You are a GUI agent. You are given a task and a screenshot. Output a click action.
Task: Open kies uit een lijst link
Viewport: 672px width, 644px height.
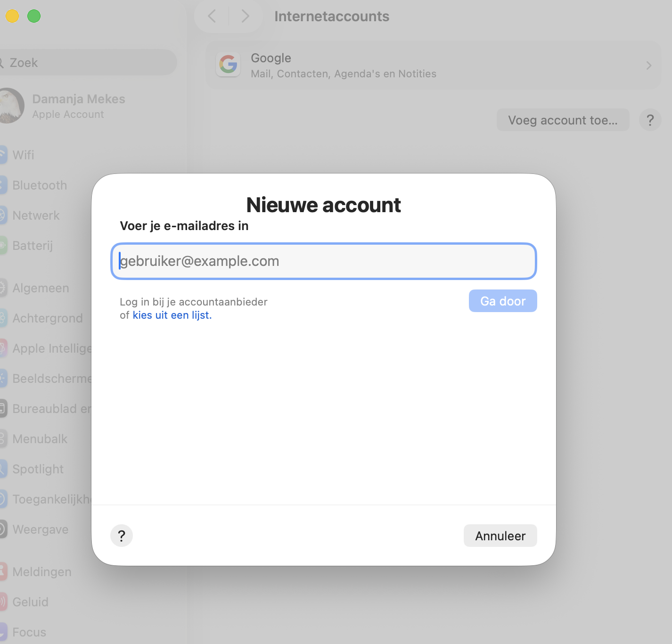[x=172, y=315]
